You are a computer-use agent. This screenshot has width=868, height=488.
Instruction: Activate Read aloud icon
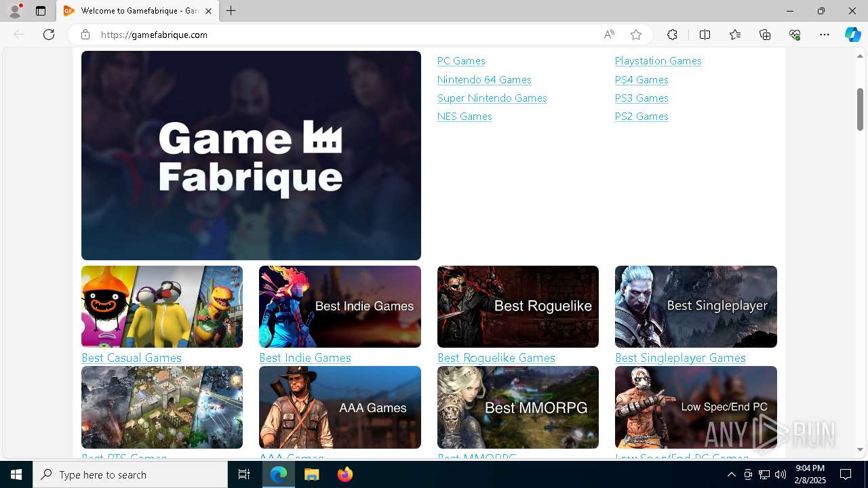click(609, 35)
